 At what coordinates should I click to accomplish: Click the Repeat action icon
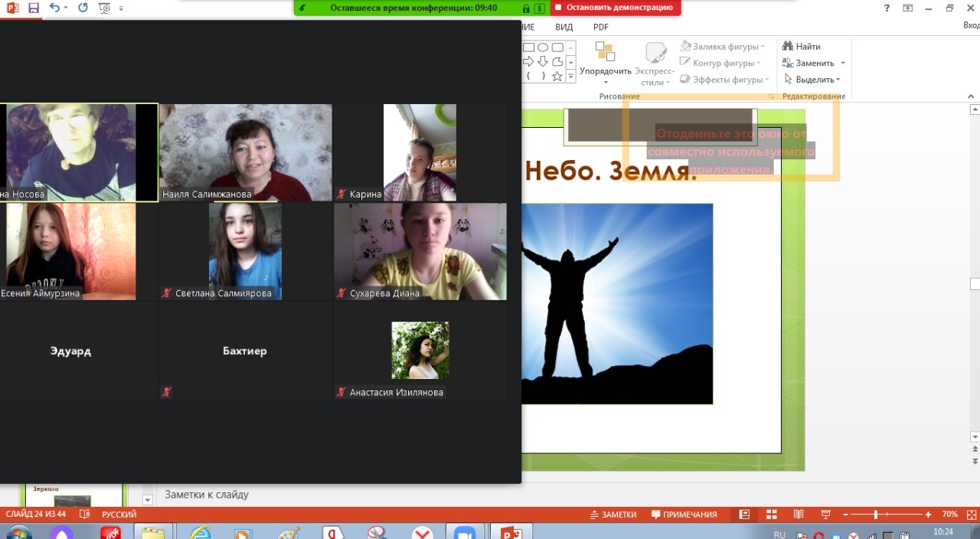coord(83,8)
